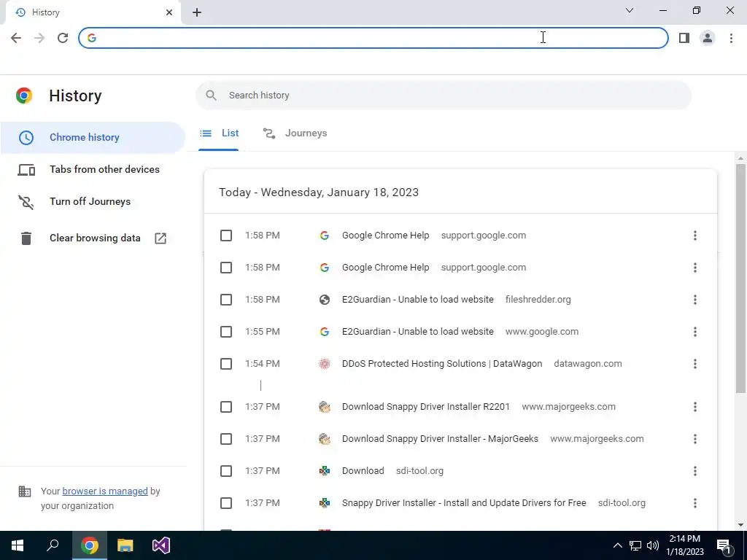Click the magnifier icon in Search history
The height and width of the screenshot is (560, 747).
[x=211, y=96]
